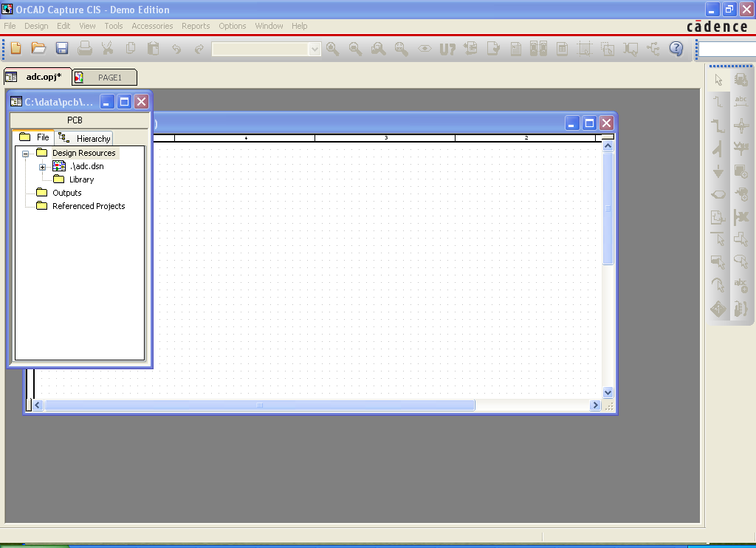The width and height of the screenshot is (756, 548).
Task: Open the File menu
Action: [x=10, y=26]
